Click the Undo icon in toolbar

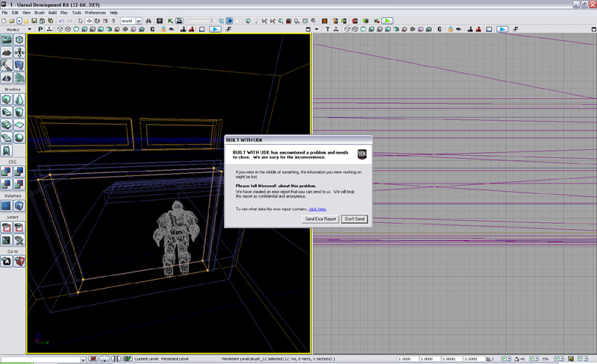60,21
